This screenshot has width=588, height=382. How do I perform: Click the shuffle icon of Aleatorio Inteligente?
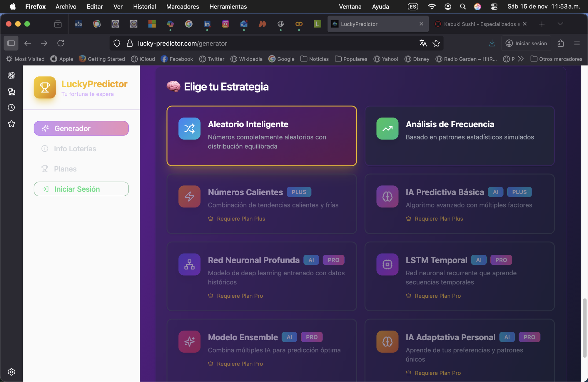click(189, 128)
